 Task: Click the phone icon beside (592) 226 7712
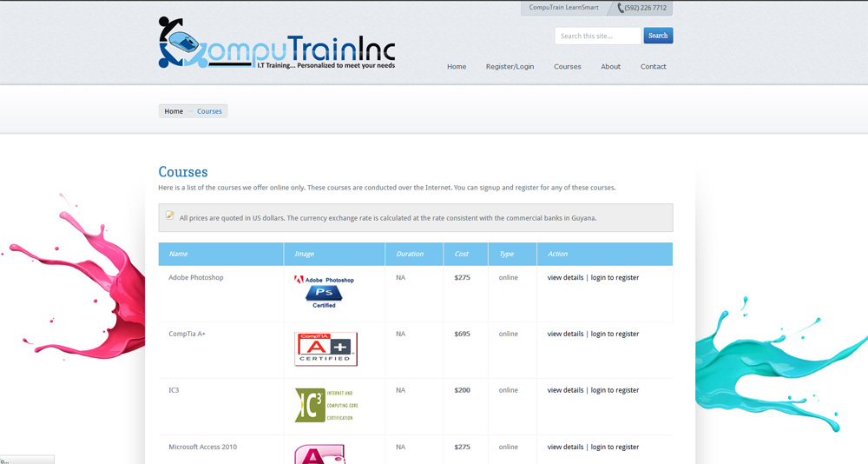[x=621, y=8]
